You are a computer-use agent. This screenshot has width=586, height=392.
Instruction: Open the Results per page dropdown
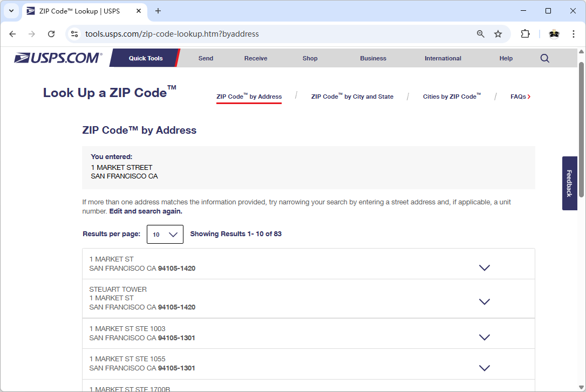165,235
